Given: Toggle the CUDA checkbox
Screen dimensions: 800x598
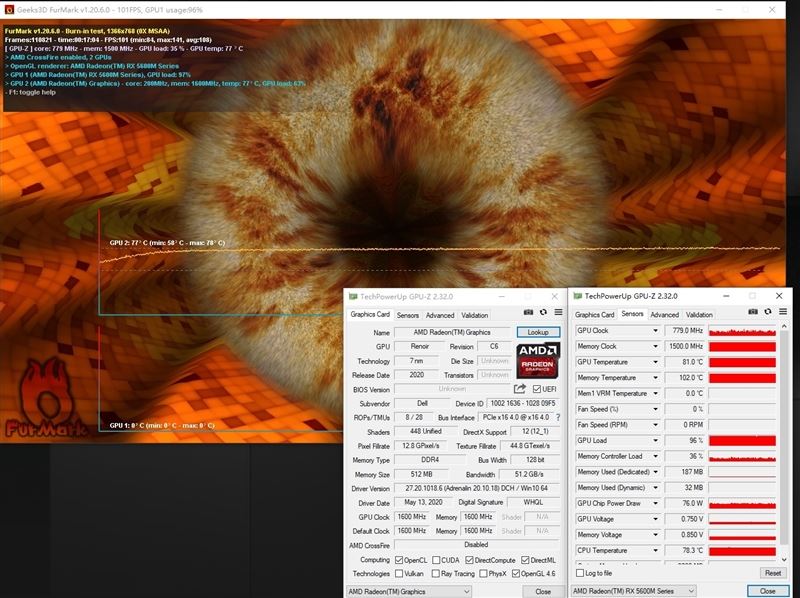Looking at the screenshot, I should click(x=436, y=560).
